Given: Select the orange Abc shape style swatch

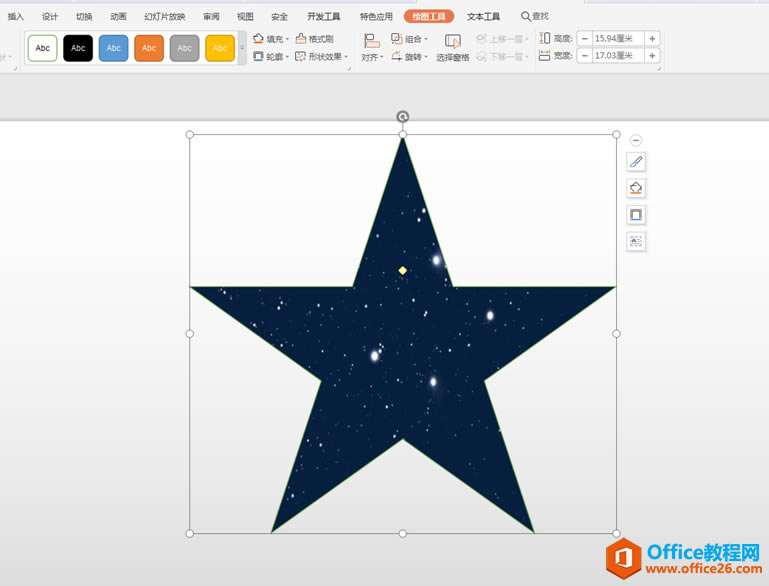Looking at the screenshot, I should (x=149, y=48).
